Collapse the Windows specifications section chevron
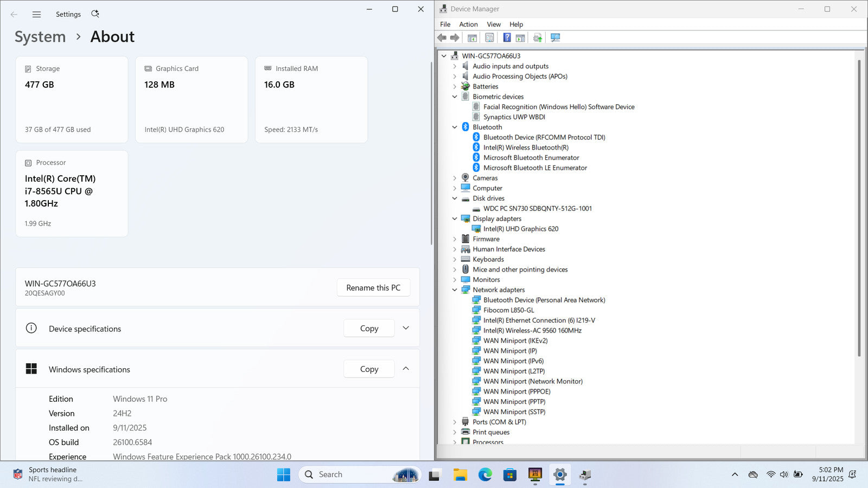868x488 pixels. 406,369
